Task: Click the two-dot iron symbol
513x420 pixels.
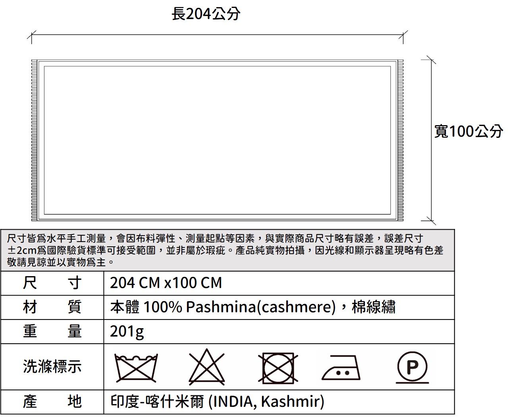Action: pos(341,368)
